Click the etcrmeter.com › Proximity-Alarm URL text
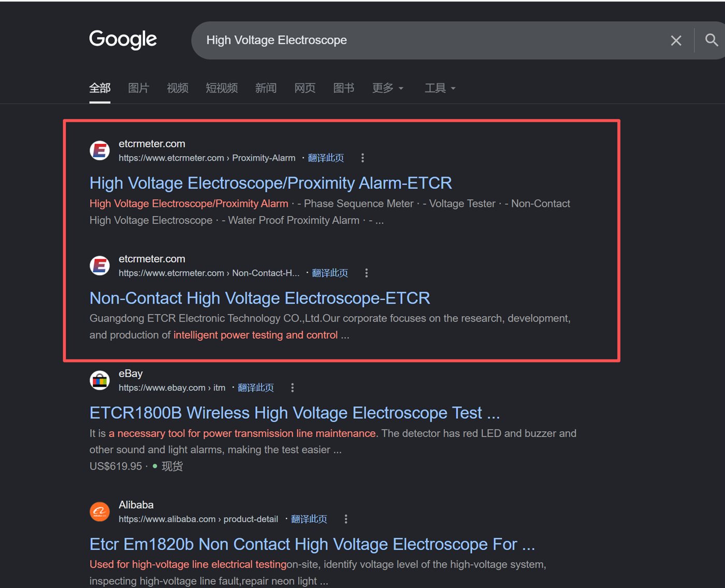 (207, 158)
